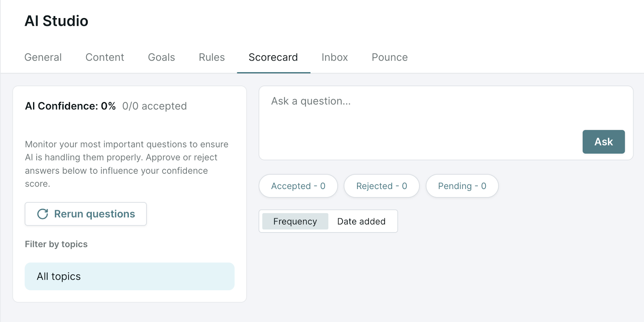
Task: Select the Rules tab
Action: pyautogui.click(x=212, y=57)
